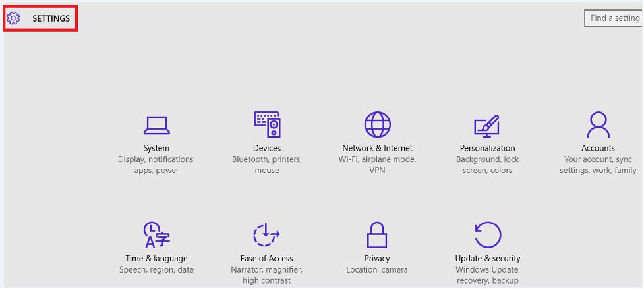Open the Personalization paintbrush icon
Screen dimensions: 644x289
click(x=487, y=126)
